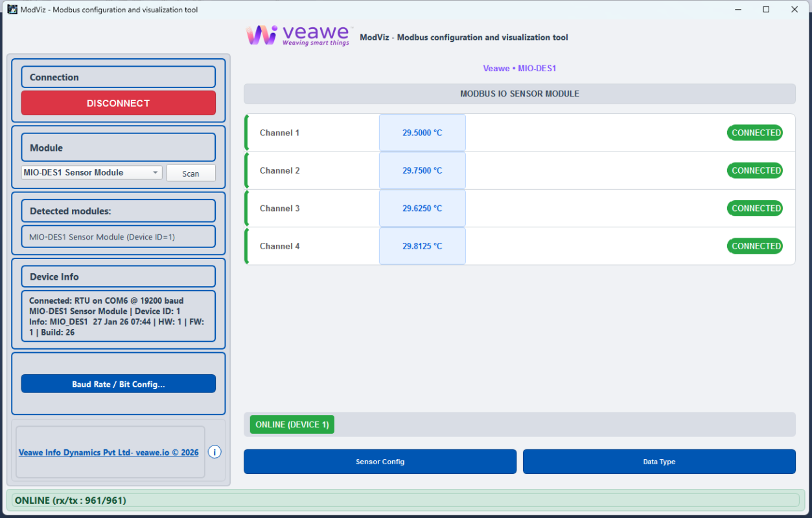812x518 pixels.
Task: Click the info icon beside the copyright box
Action: [215, 452]
